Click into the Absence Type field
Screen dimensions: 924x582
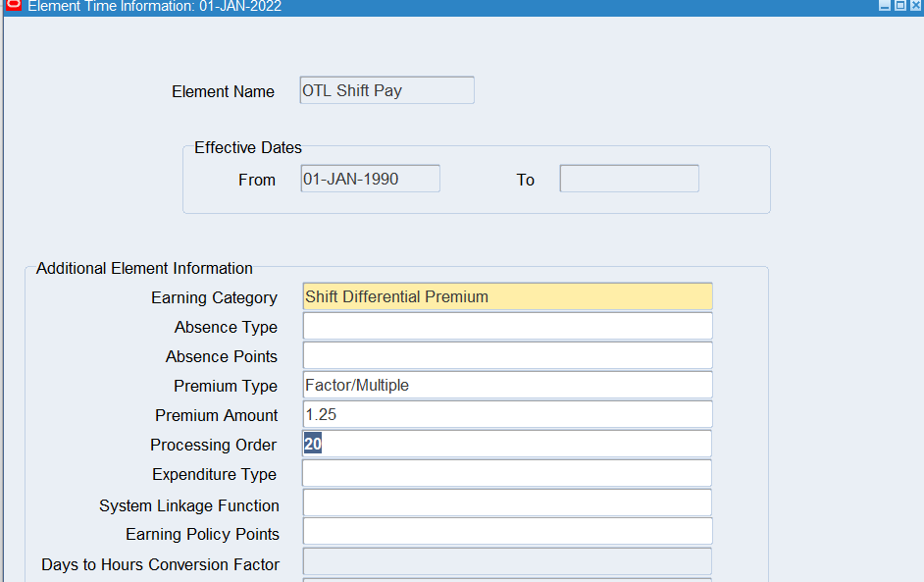[507, 326]
